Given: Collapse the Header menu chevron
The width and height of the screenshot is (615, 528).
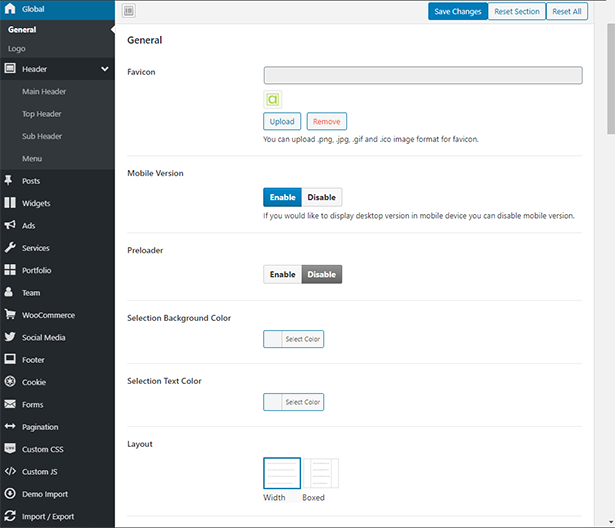Looking at the screenshot, I should tap(105, 69).
